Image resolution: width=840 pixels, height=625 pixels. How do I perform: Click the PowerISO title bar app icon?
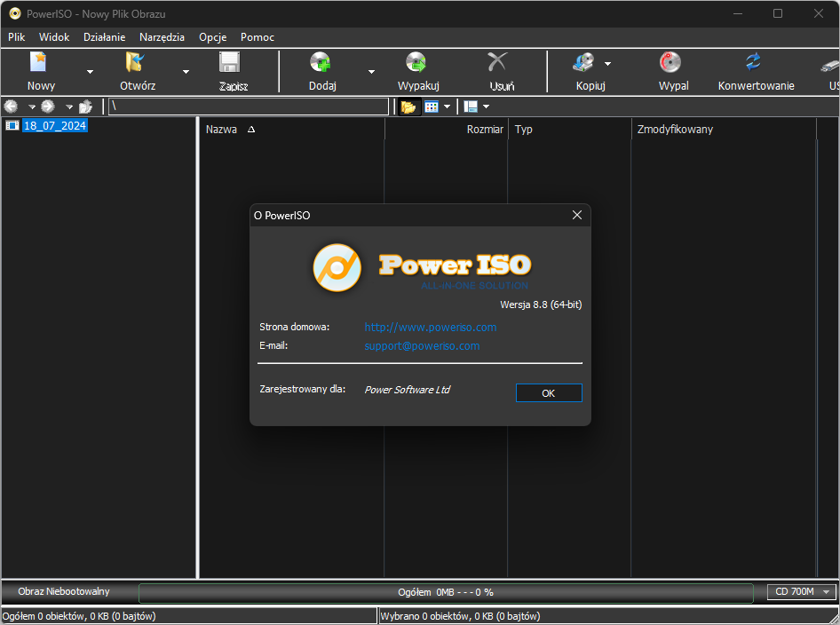point(15,13)
